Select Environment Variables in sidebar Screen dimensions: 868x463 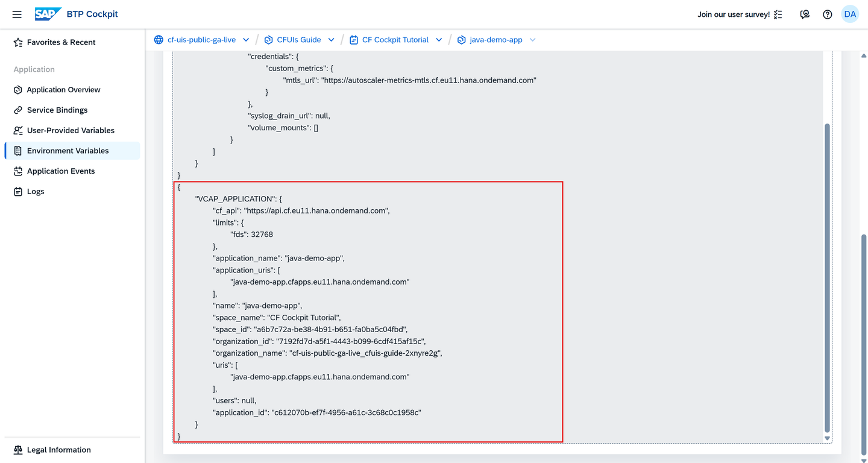click(x=72, y=151)
